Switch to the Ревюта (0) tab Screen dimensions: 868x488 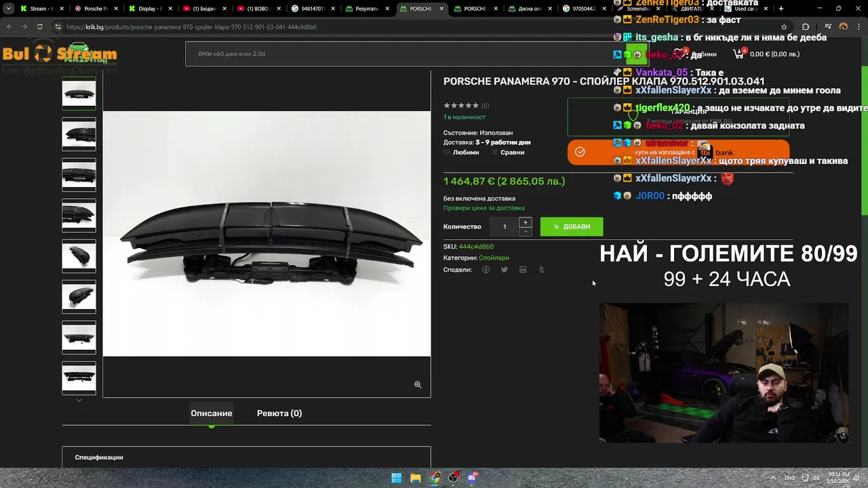click(279, 413)
